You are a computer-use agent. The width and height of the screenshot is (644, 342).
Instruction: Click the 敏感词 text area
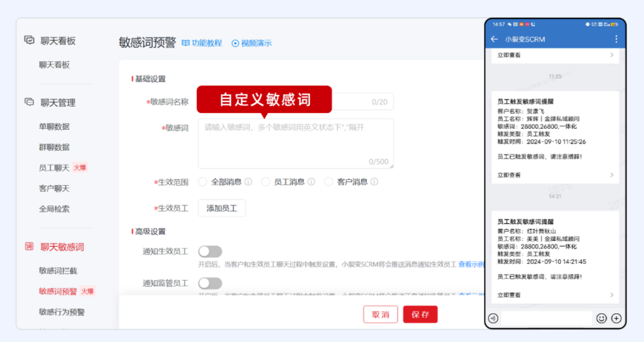(296, 143)
